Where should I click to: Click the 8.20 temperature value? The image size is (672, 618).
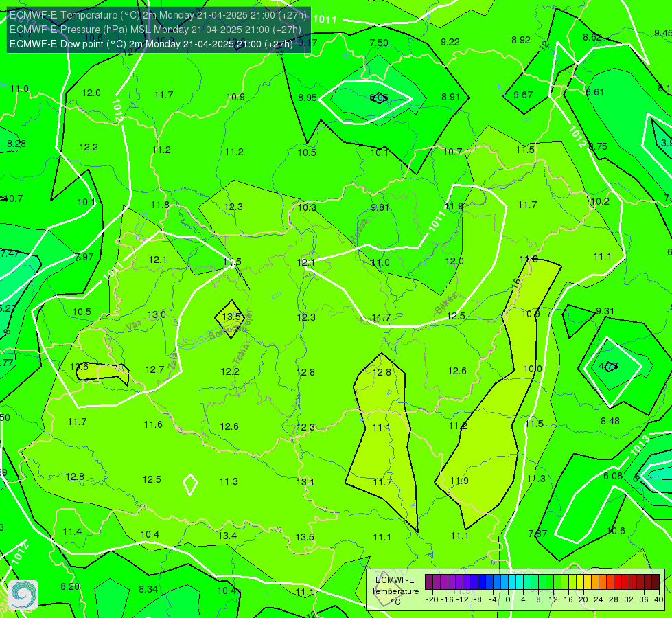tap(70, 586)
